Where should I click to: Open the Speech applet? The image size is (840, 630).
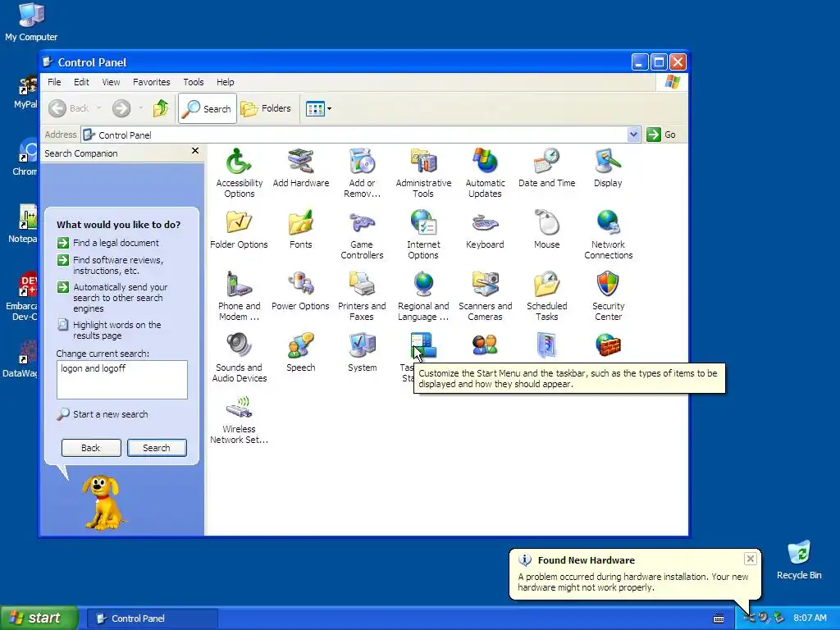point(300,353)
